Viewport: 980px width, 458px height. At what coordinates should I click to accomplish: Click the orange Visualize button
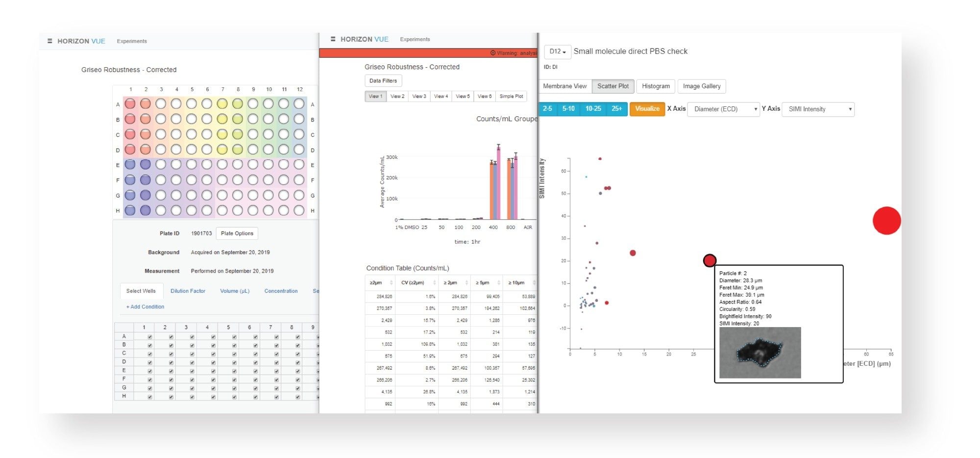pyautogui.click(x=647, y=109)
